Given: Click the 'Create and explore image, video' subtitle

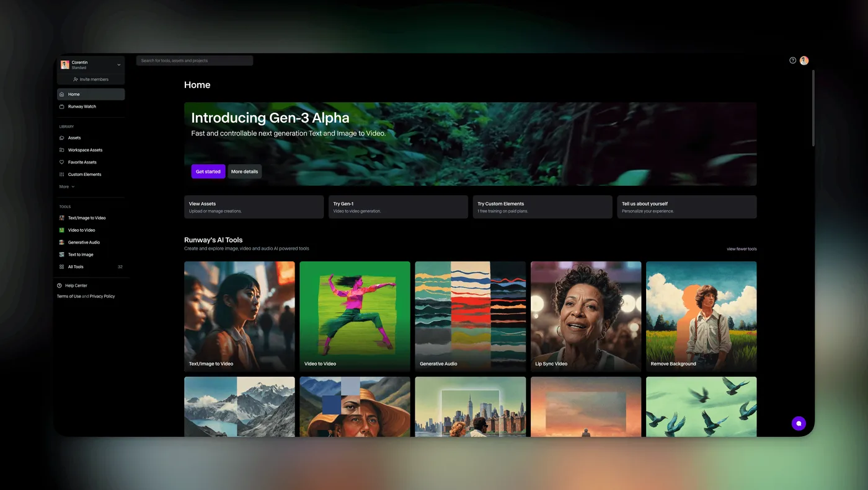Looking at the screenshot, I should [246, 248].
